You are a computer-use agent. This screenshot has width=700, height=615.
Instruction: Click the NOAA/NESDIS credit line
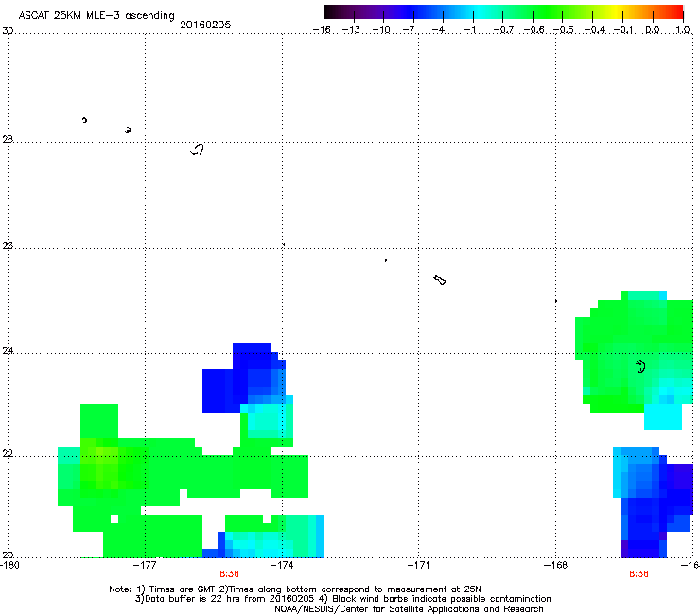[409, 608]
